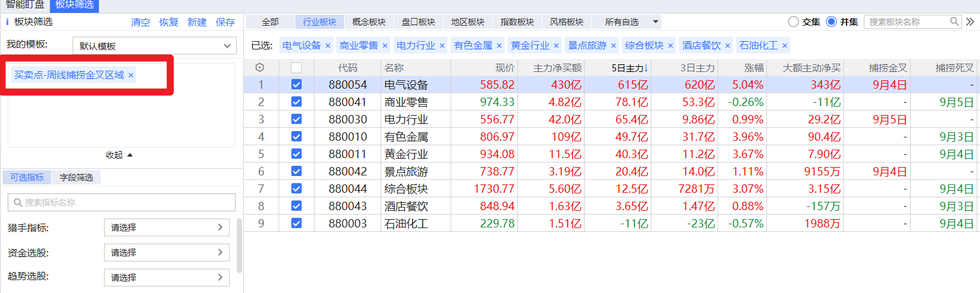The image size is (980, 293).
Task: Open the 我的模板 默认模板 dropdown
Action: coord(153,46)
